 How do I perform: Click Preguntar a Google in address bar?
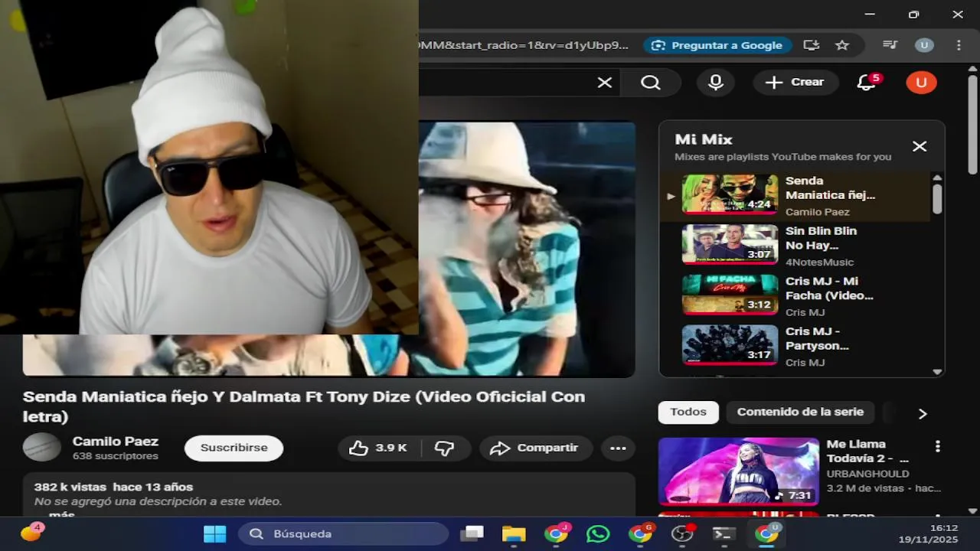click(x=717, y=45)
